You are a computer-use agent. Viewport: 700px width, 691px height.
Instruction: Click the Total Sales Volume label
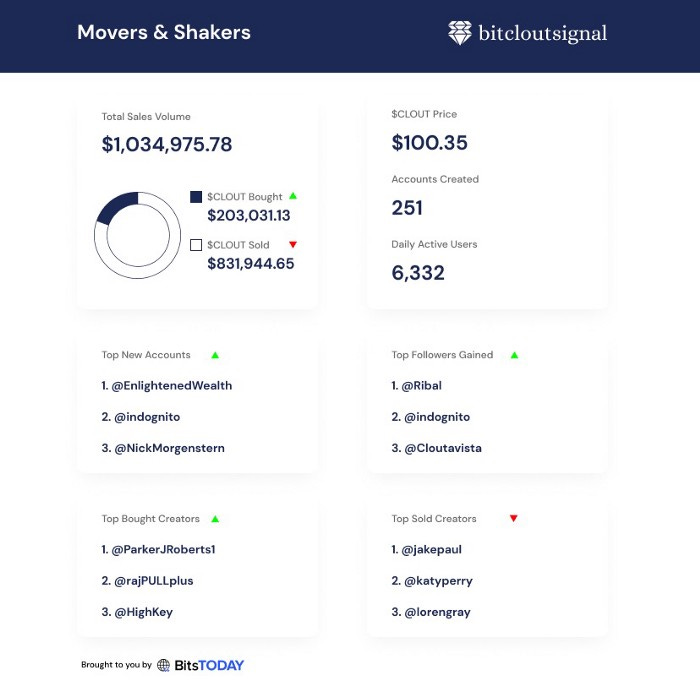click(146, 117)
